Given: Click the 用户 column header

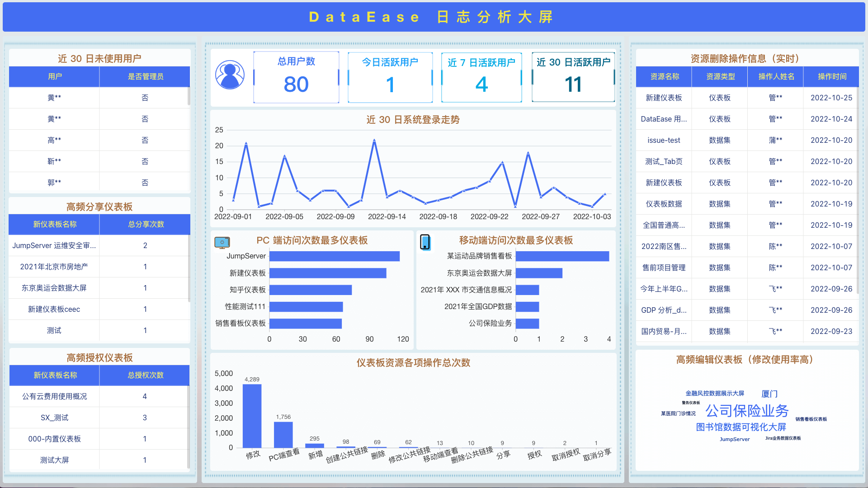Looking at the screenshot, I should point(55,76).
